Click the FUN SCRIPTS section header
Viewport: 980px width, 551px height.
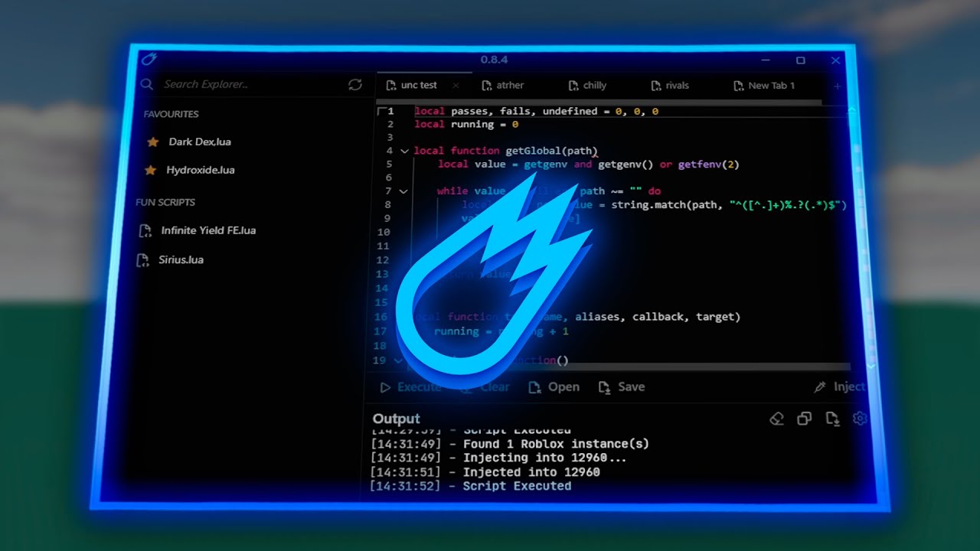pos(165,203)
